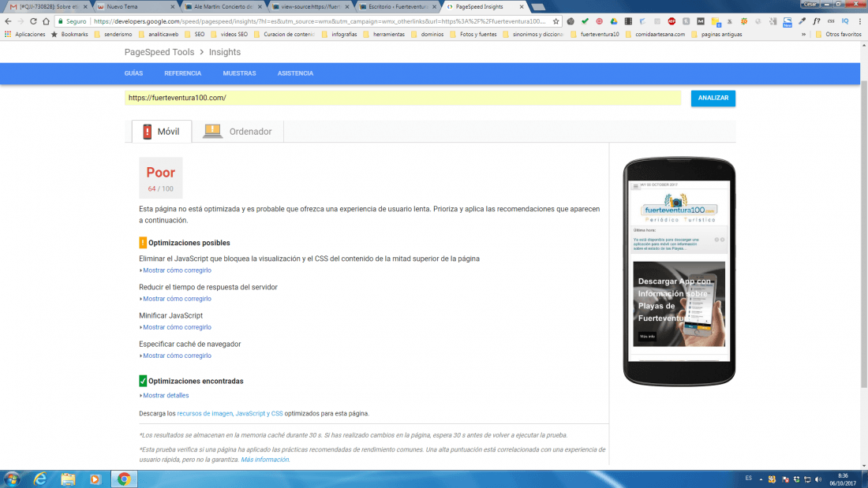Open the Otros favoritos folder
The height and width of the screenshot is (488, 868).
(x=839, y=35)
